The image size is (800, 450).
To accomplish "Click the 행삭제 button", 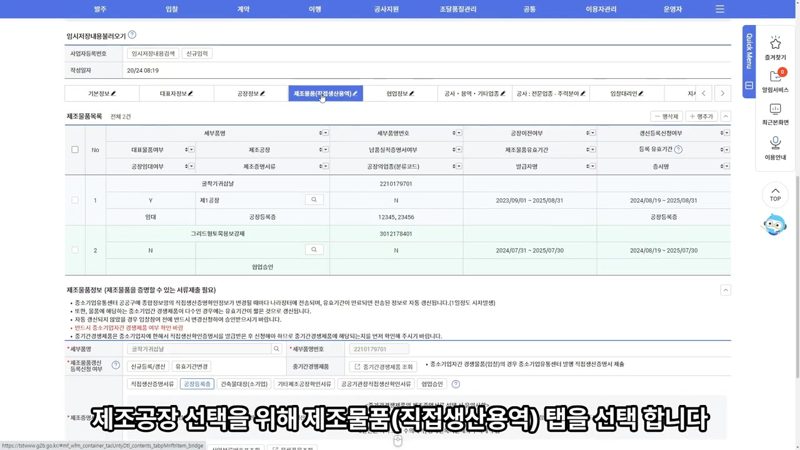I will pos(666,116).
